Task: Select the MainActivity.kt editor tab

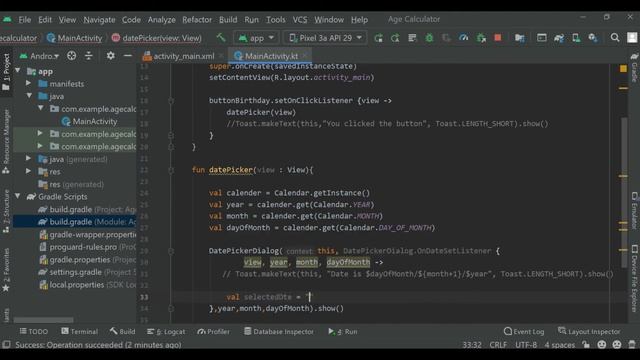Action: click(269, 56)
